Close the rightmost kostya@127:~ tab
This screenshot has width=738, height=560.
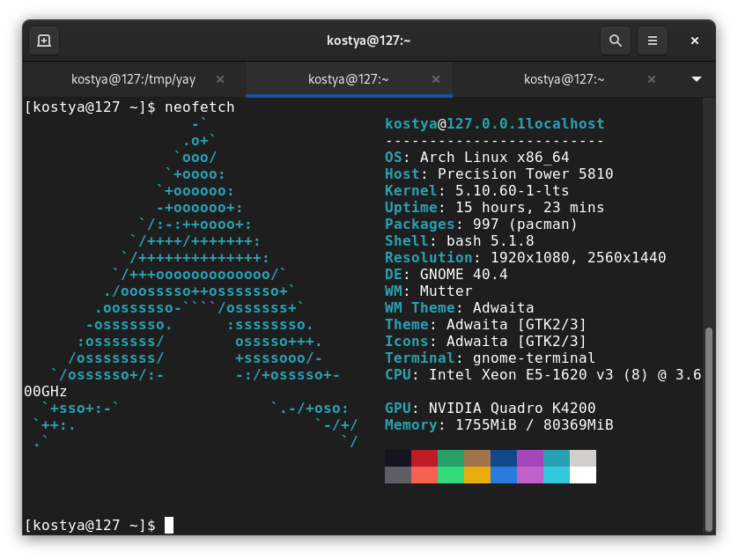[652, 79]
